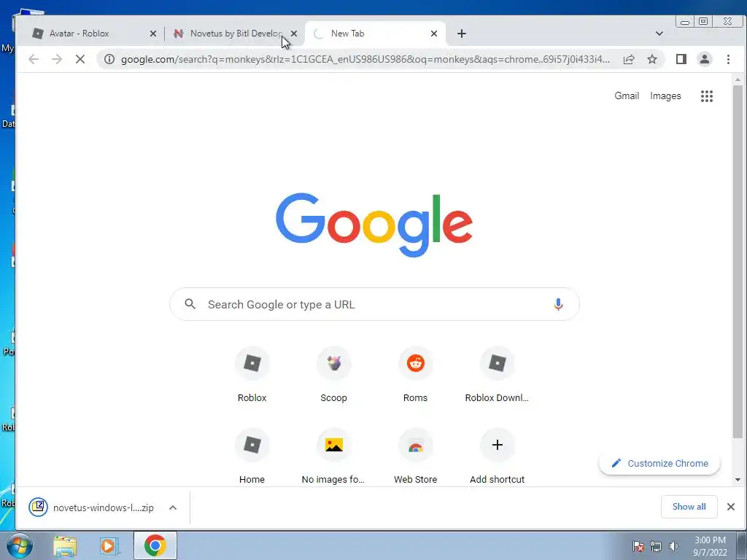View site information icon in address bar
Image resolution: width=747 pixels, height=560 pixels.
109,59
